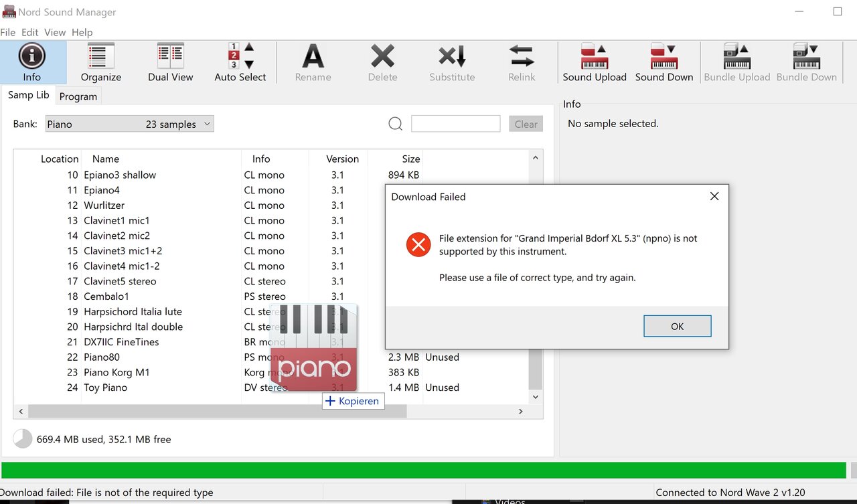Select the Clavinet5 stereo sample
The image size is (857, 504).
120,281
